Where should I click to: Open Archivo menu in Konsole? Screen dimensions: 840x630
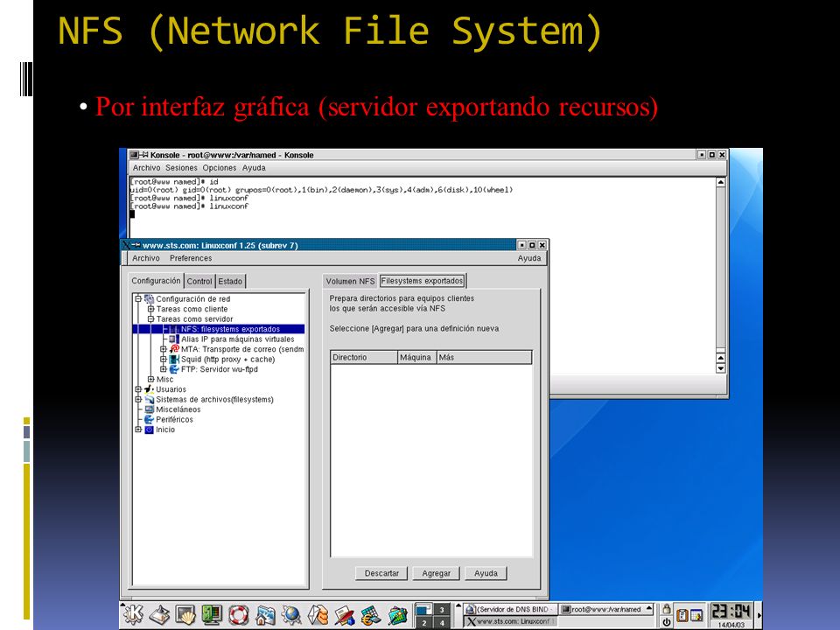tap(146, 168)
